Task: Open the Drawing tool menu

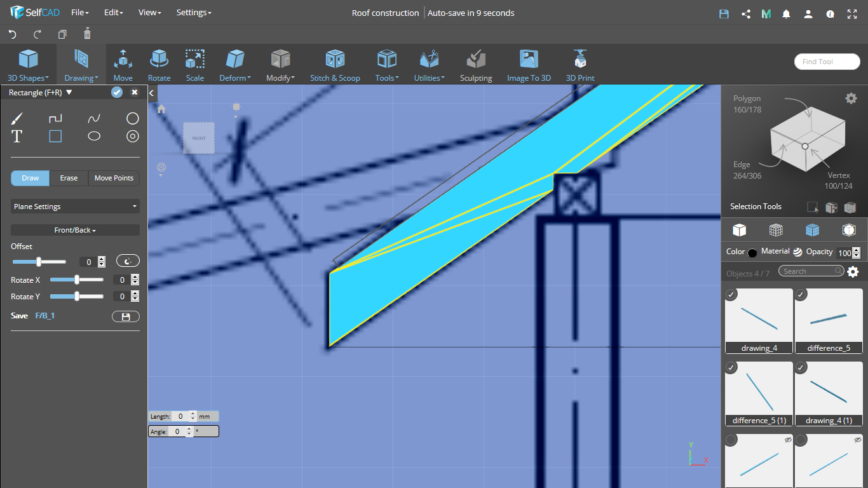Action: (81, 65)
